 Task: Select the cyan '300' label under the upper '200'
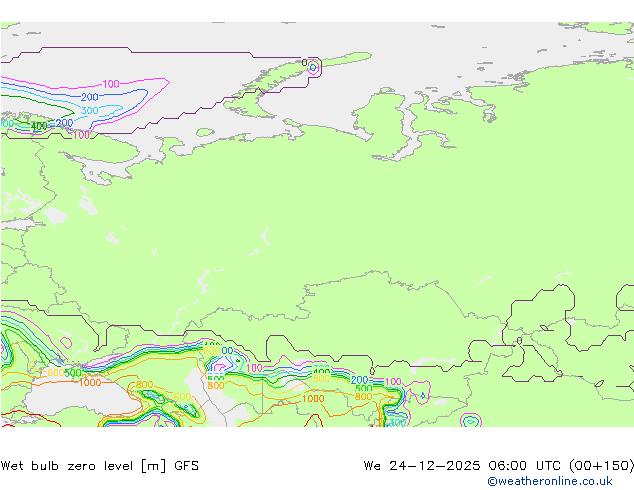[89, 110]
